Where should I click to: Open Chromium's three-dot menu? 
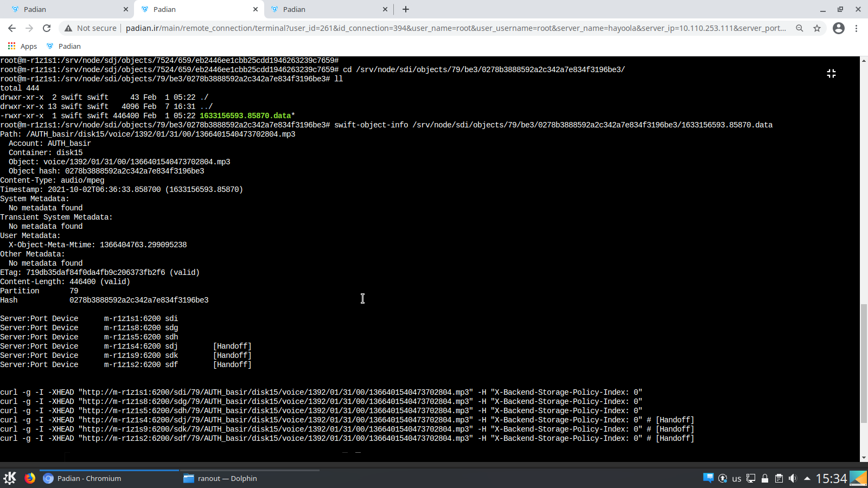tap(857, 28)
